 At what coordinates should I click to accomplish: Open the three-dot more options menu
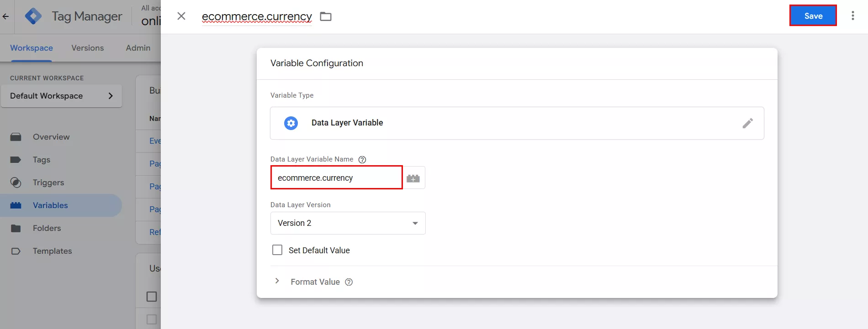click(x=852, y=16)
